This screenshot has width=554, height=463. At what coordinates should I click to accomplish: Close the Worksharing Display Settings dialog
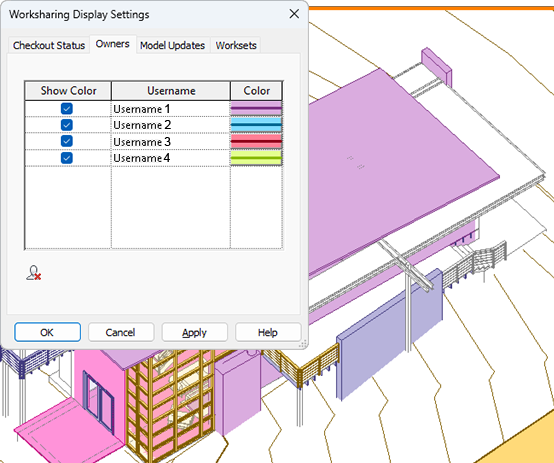pyautogui.click(x=294, y=14)
